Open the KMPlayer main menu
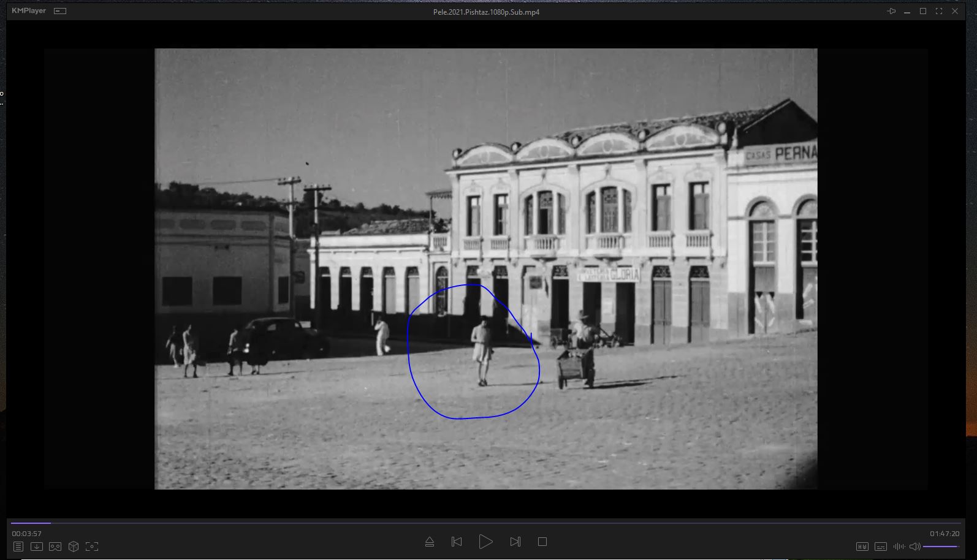This screenshot has height=560, width=977. 29,11
